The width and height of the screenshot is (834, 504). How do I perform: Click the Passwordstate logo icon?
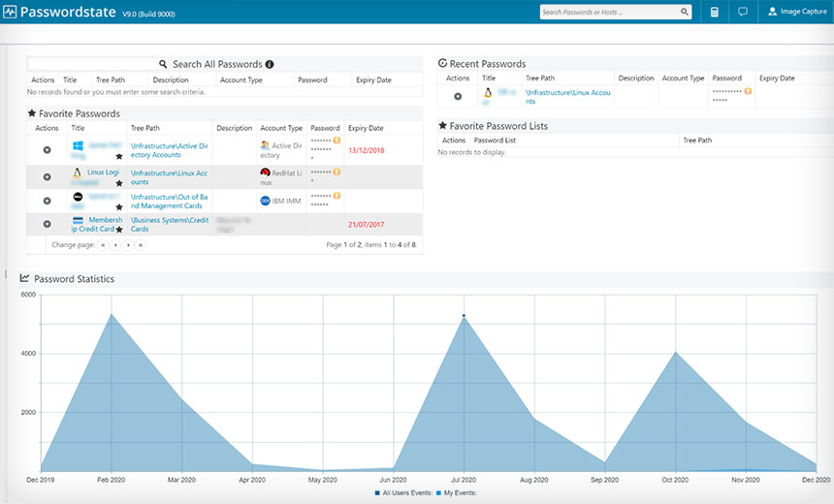[x=10, y=12]
